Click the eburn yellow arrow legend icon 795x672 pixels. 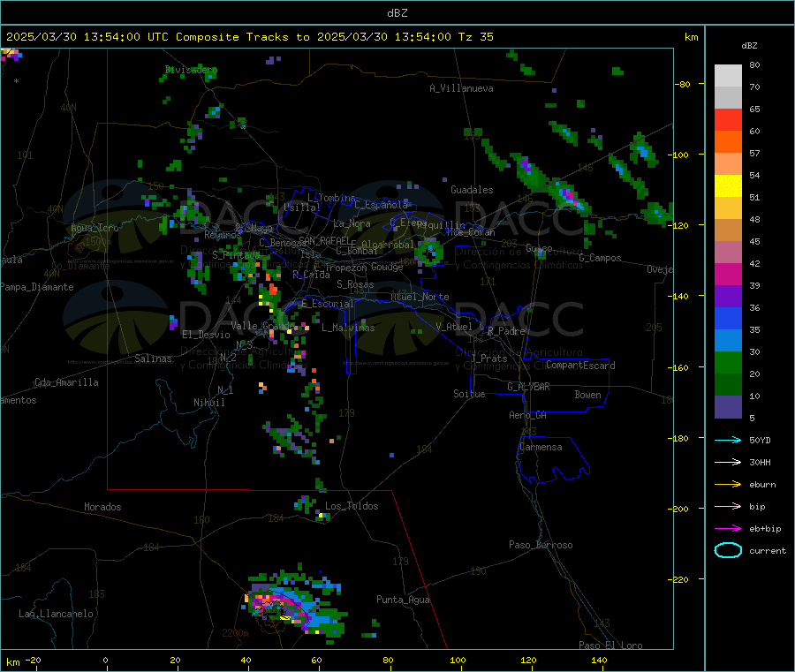tap(728, 484)
